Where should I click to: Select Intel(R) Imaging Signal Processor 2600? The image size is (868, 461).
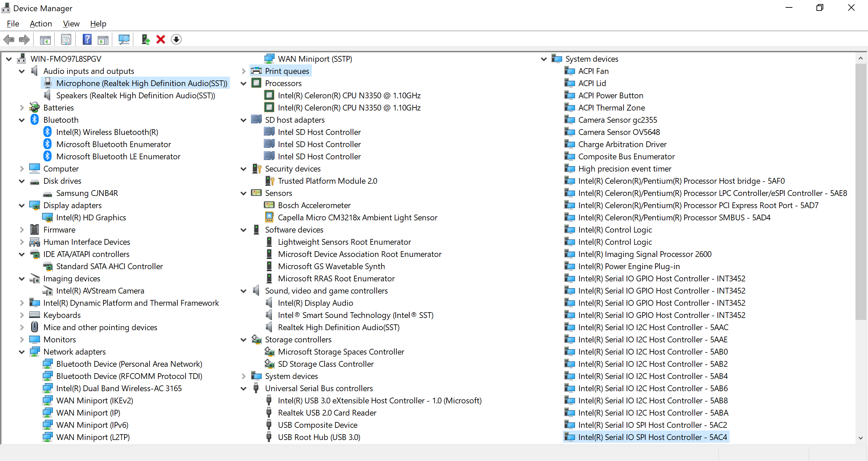645,254
